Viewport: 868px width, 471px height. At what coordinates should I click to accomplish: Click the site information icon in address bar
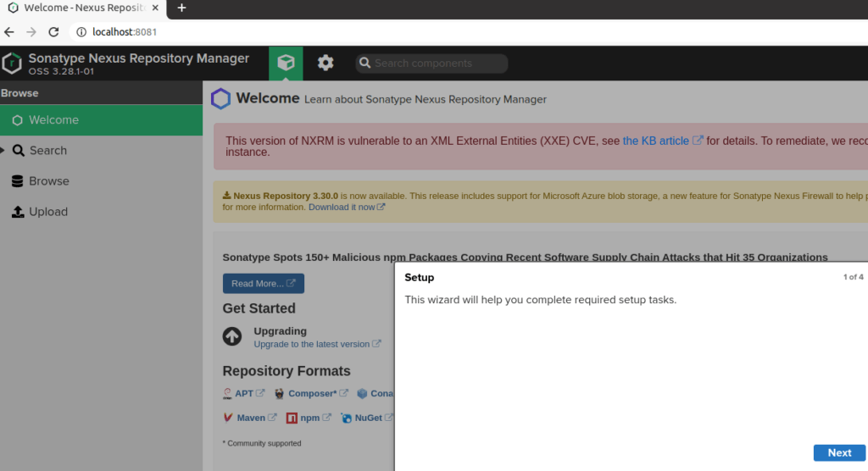click(81, 32)
